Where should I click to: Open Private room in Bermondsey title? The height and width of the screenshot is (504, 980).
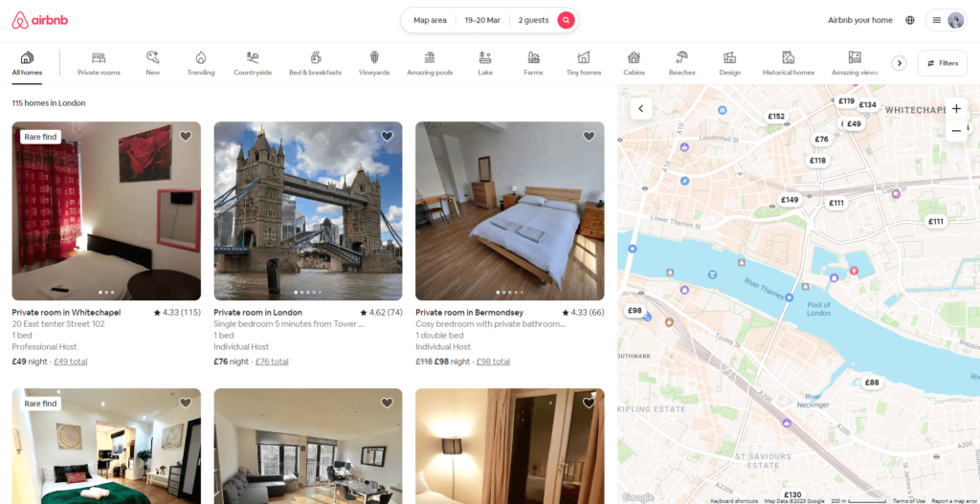pyautogui.click(x=469, y=313)
